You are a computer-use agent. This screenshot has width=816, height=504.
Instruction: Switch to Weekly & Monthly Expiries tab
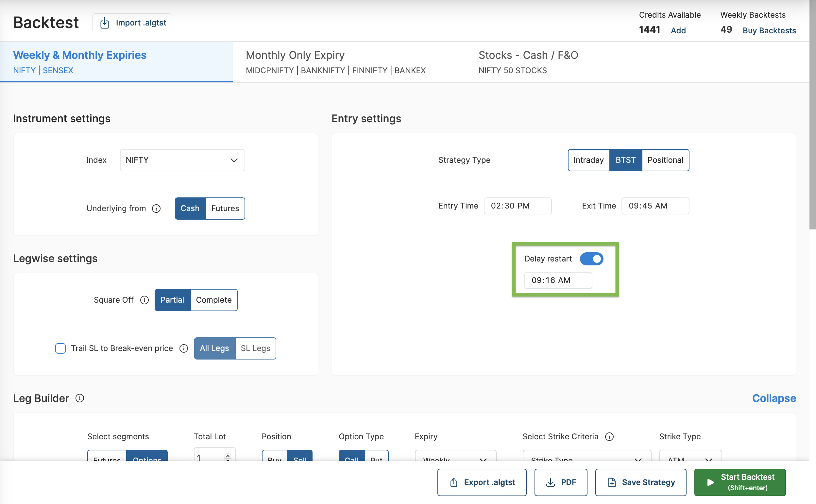pyautogui.click(x=116, y=62)
